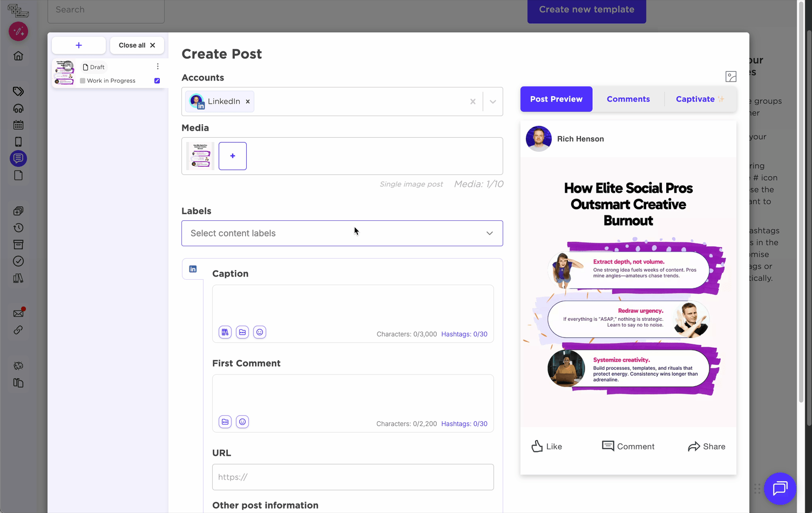812x513 pixels.
Task: Open the Captivate tab in preview panel
Action: coord(699,99)
